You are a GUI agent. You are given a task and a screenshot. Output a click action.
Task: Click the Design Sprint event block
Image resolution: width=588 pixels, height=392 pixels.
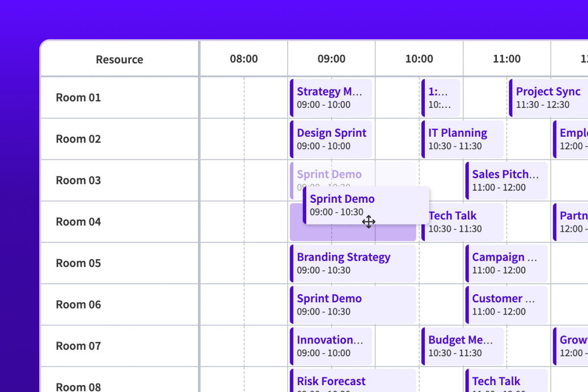331,139
